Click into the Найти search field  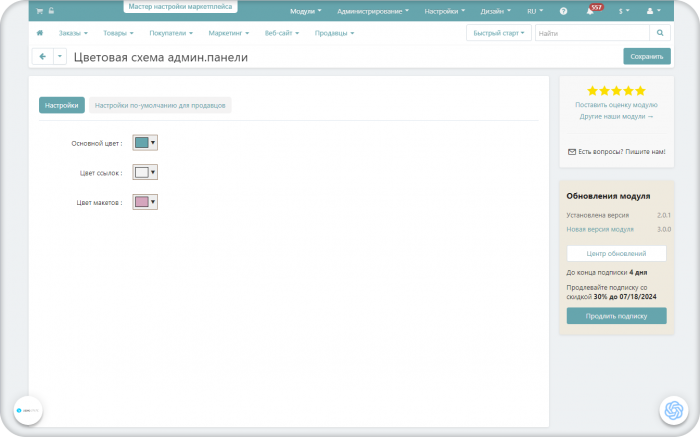coord(592,33)
